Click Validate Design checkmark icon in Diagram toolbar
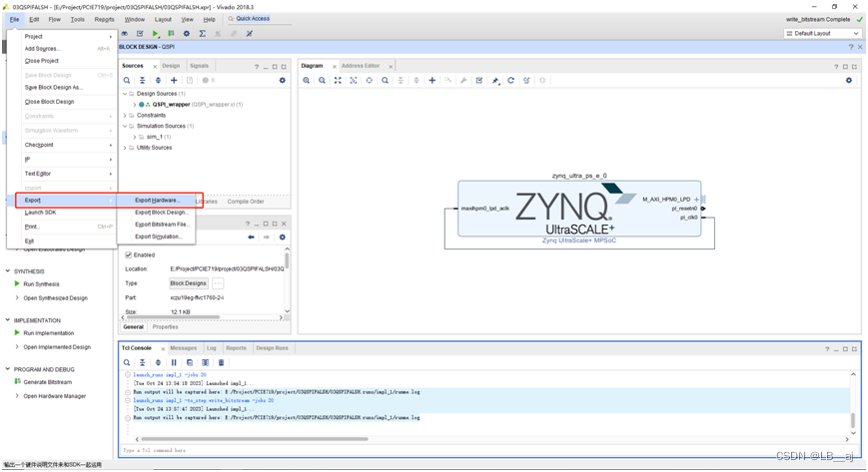 pyautogui.click(x=479, y=80)
